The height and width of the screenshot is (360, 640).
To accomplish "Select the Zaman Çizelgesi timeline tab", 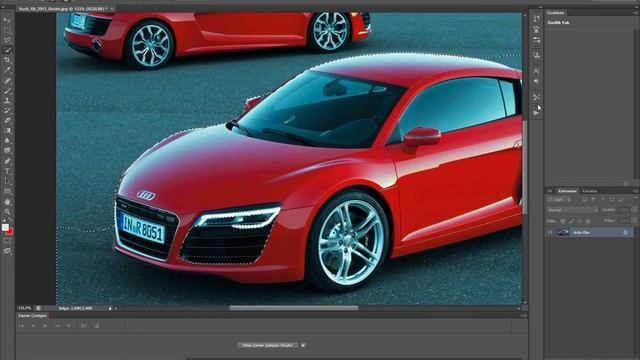I will [x=32, y=316].
